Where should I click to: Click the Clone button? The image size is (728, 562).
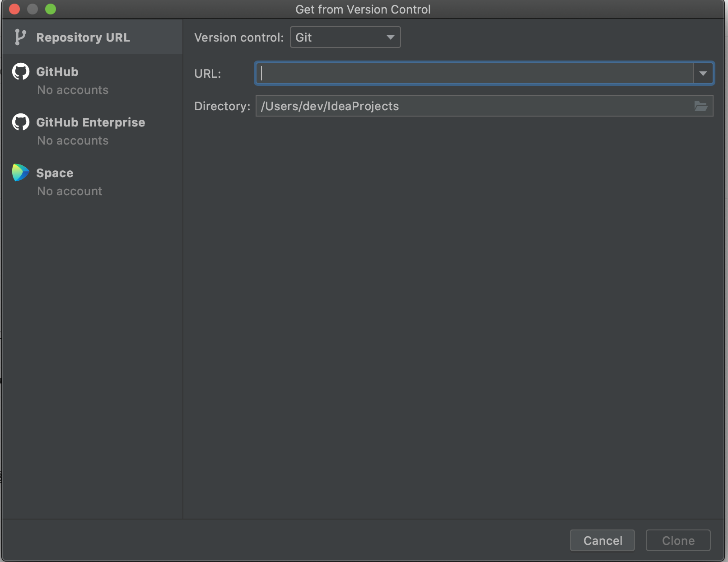[678, 540]
